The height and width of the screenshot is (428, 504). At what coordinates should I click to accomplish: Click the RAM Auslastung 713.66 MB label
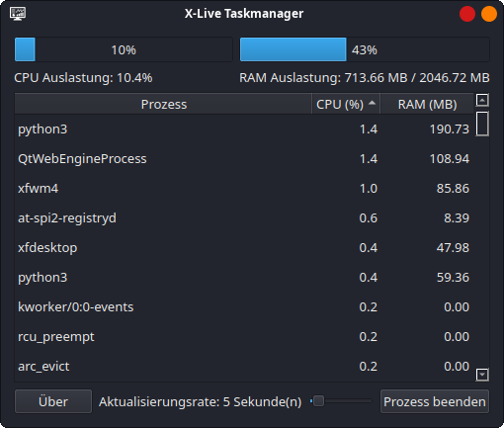(x=365, y=78)
